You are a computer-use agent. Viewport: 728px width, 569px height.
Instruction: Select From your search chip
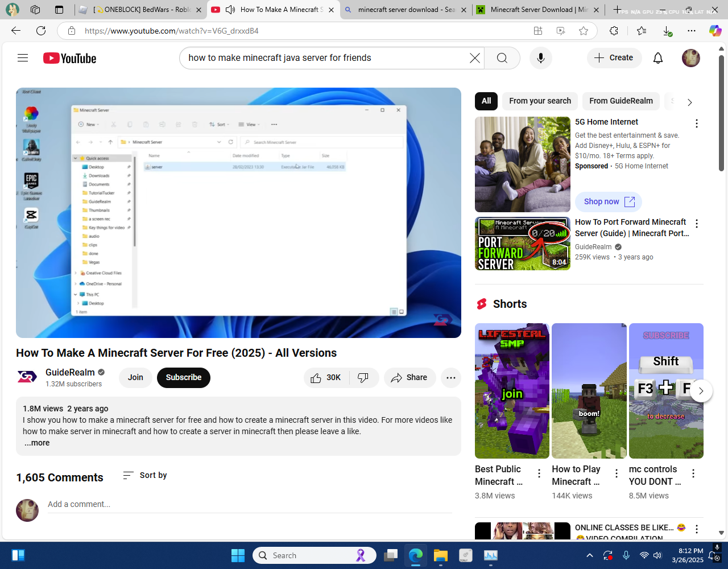[540, 101]
